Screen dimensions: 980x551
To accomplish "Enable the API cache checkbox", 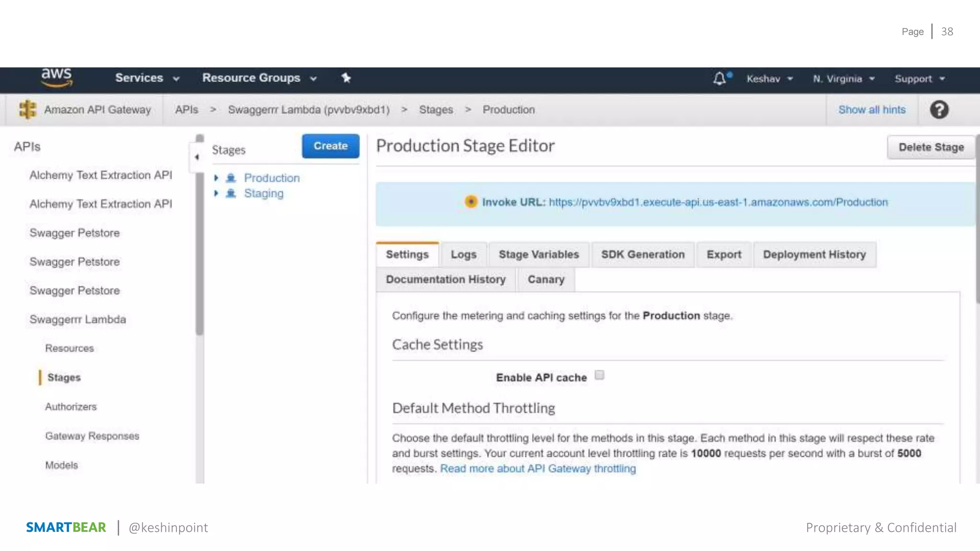I will (599, 375).
